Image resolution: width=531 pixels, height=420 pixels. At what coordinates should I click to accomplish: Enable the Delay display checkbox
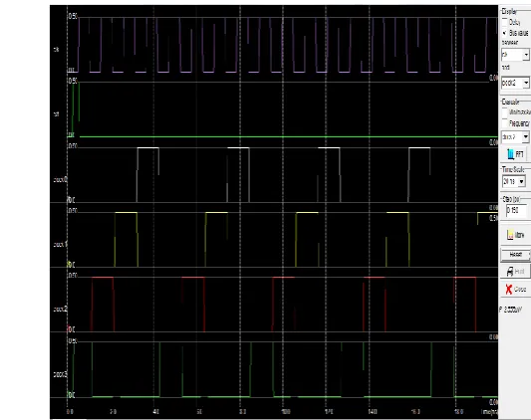click(x=504, y=22)
